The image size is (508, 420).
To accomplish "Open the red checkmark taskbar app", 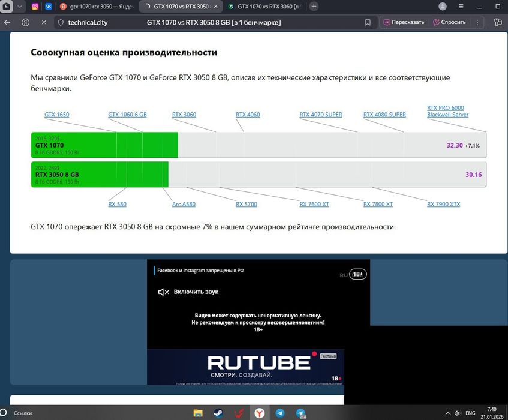I will pyautogui.click(x=239, y=413).
